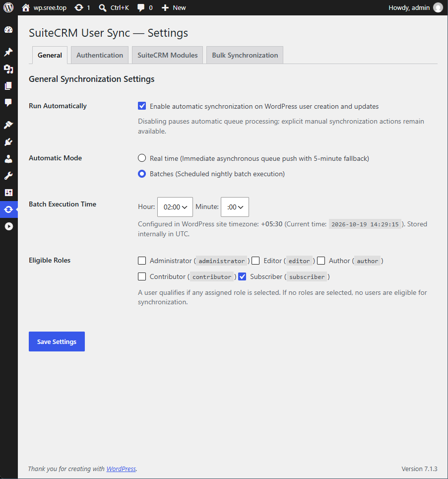
Task: Click the Run Automatically label
Action: click(58, 106)
